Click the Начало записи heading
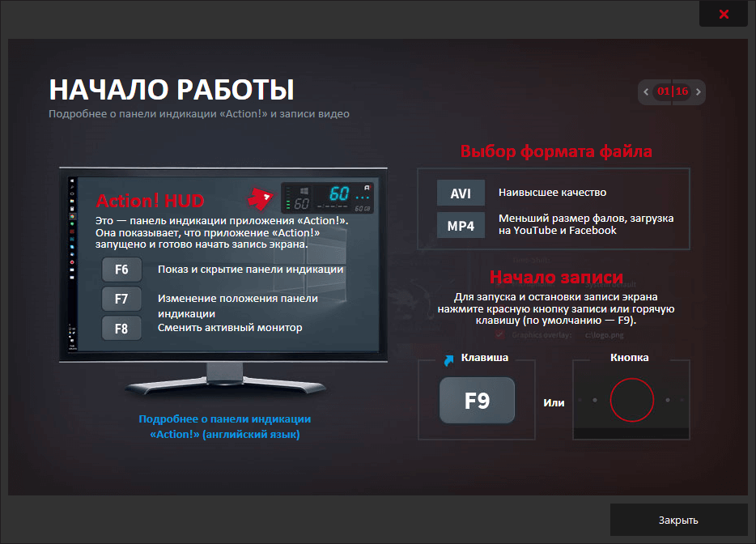 point(556,278)
